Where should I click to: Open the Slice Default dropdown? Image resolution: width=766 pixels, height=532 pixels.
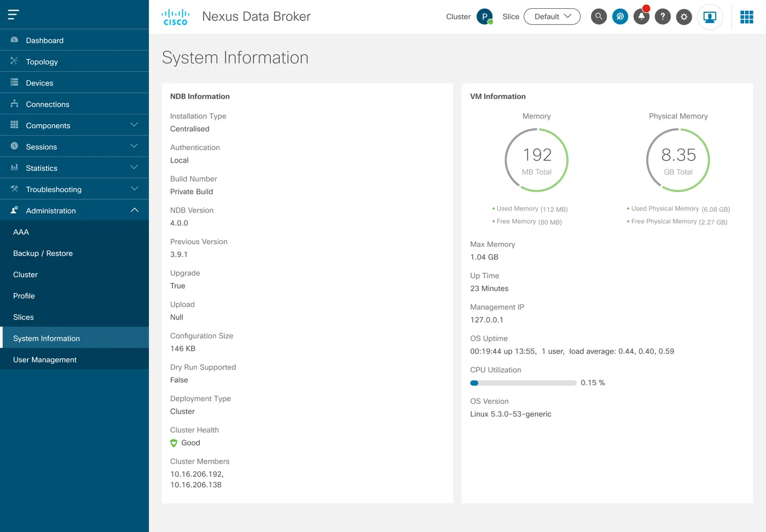[552, 16]
